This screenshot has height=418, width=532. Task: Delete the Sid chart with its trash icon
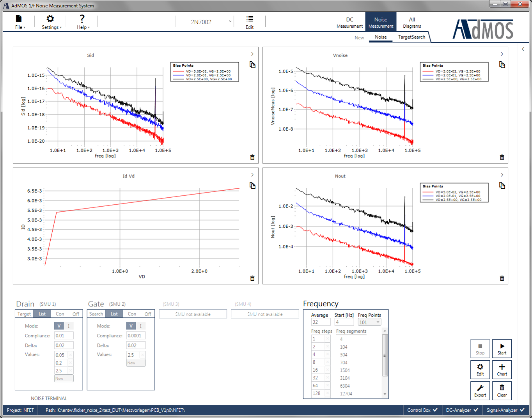click(252, 158)
